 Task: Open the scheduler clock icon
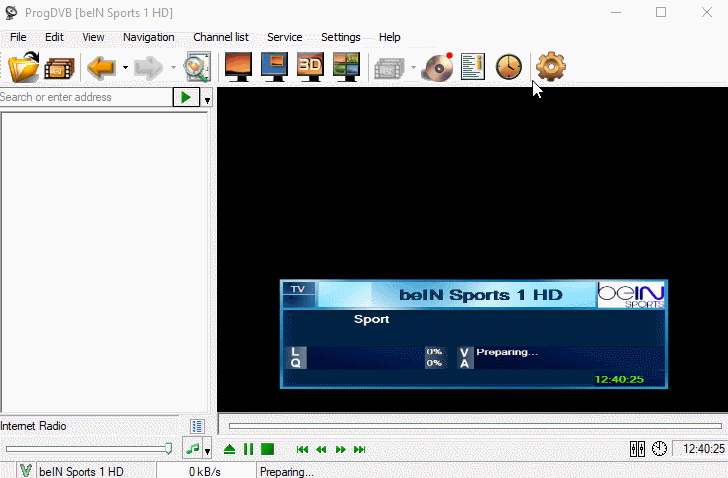pyautogui.click(x=509, y=67)
